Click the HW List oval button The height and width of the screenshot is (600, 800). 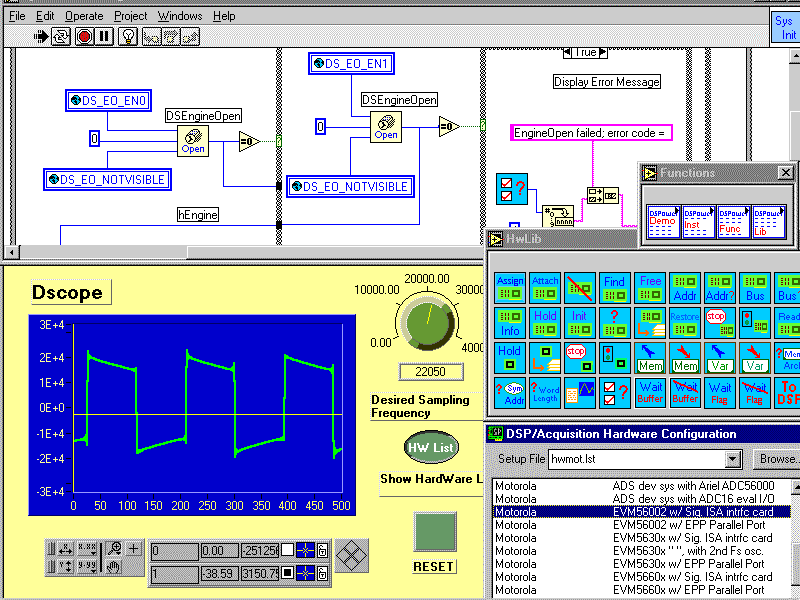[431, 447]
